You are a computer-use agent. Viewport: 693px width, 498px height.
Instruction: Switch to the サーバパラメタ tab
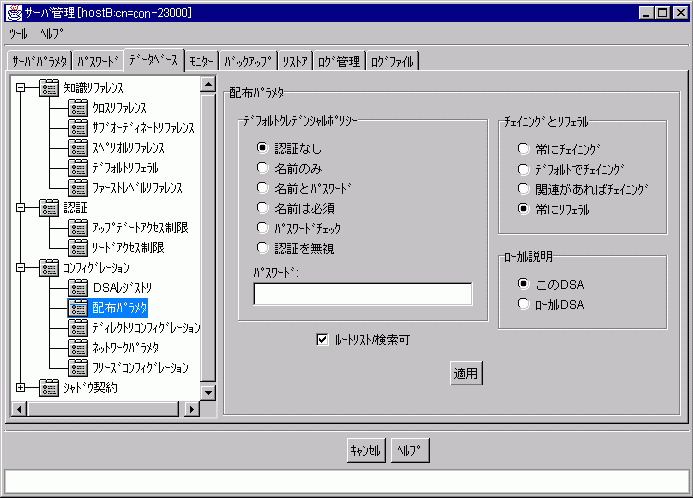click(x=39, y=61)
